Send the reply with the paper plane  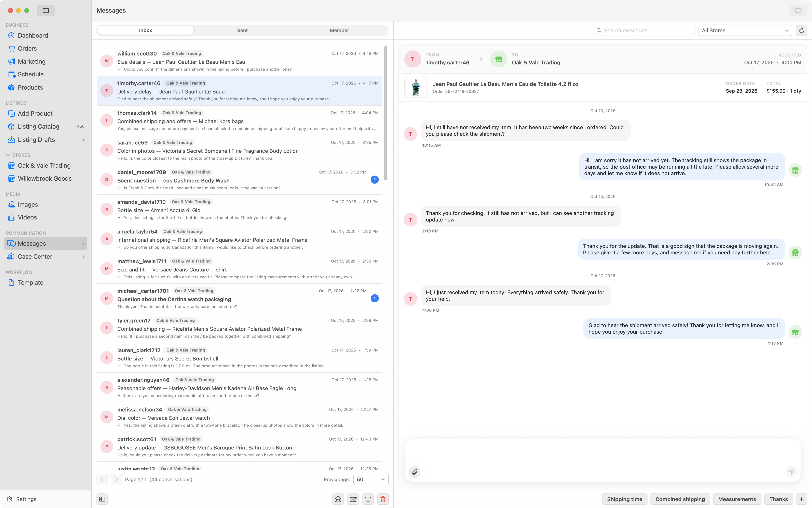coord(791,472)
